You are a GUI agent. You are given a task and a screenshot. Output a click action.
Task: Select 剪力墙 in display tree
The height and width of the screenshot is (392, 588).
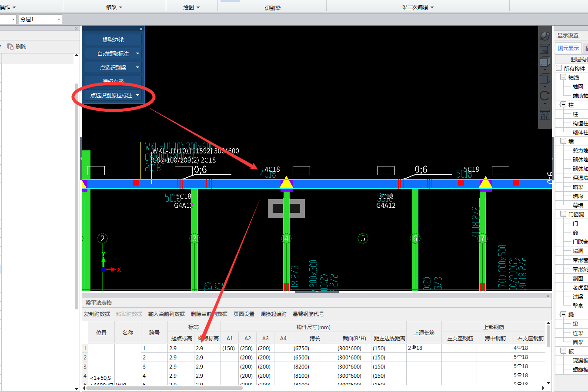tap(580, 151)
